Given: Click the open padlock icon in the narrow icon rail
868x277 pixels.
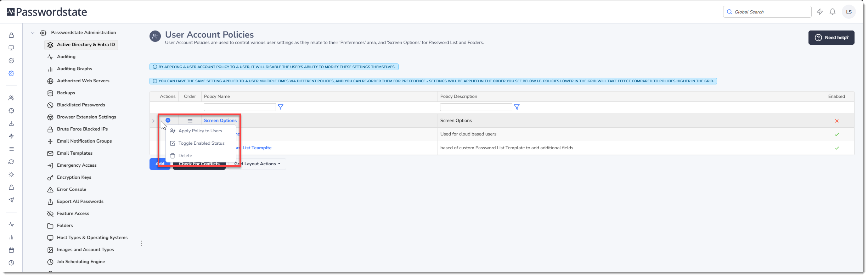Looking at the screenshot, I should (x=11, y=187).
